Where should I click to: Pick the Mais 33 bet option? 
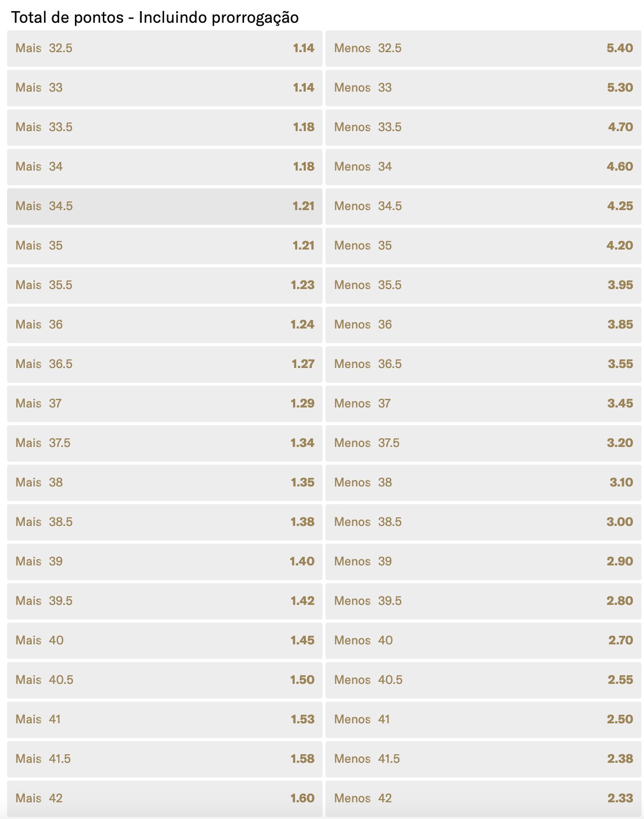(x=165, y=88)
